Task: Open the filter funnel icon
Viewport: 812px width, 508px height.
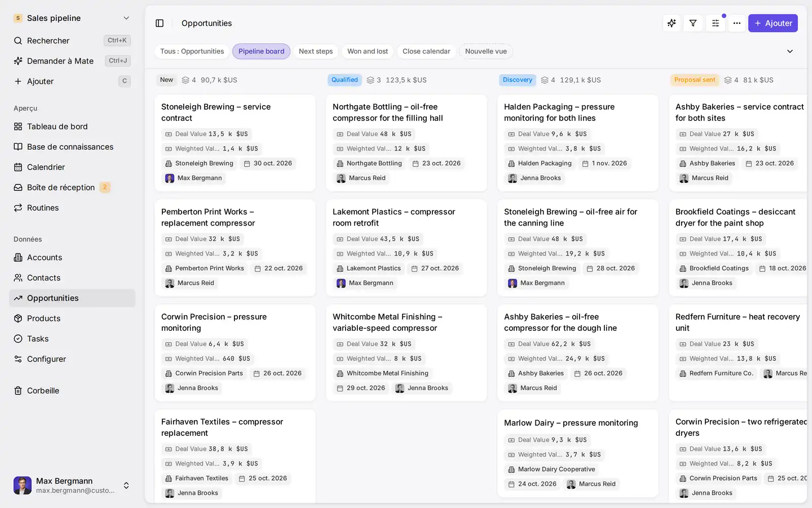Action: pyautogui.click(x=693, y=23)
